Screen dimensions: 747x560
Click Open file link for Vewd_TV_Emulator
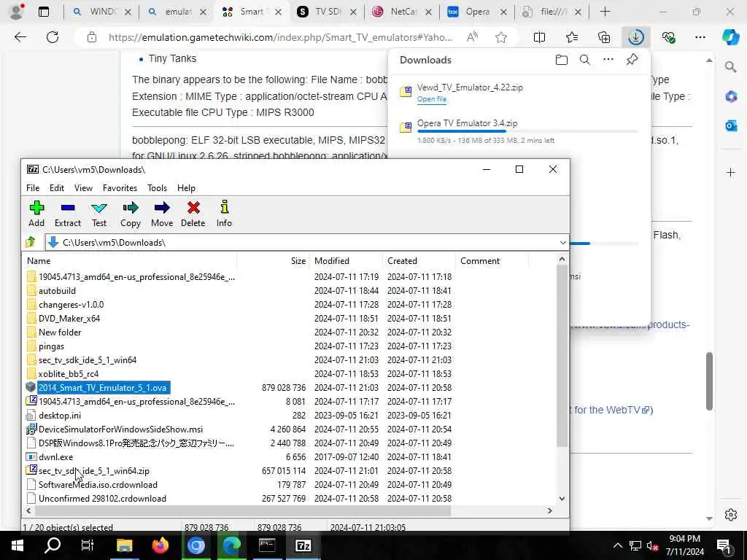(432, 99)
